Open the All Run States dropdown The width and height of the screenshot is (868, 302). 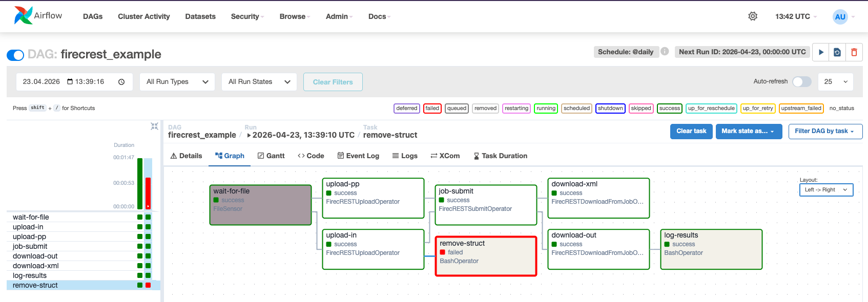[x=259, y=82]
